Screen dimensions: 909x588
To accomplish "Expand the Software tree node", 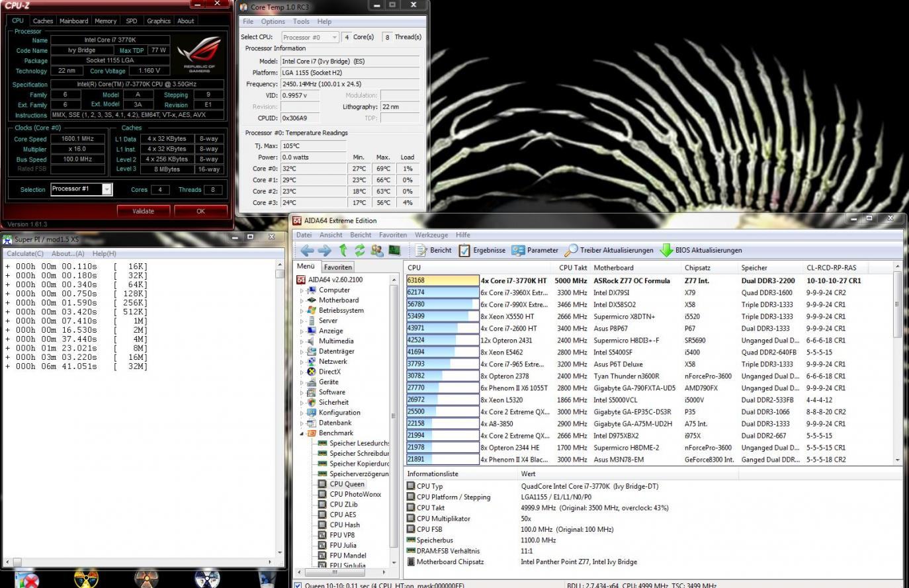I will coord(302,392).
